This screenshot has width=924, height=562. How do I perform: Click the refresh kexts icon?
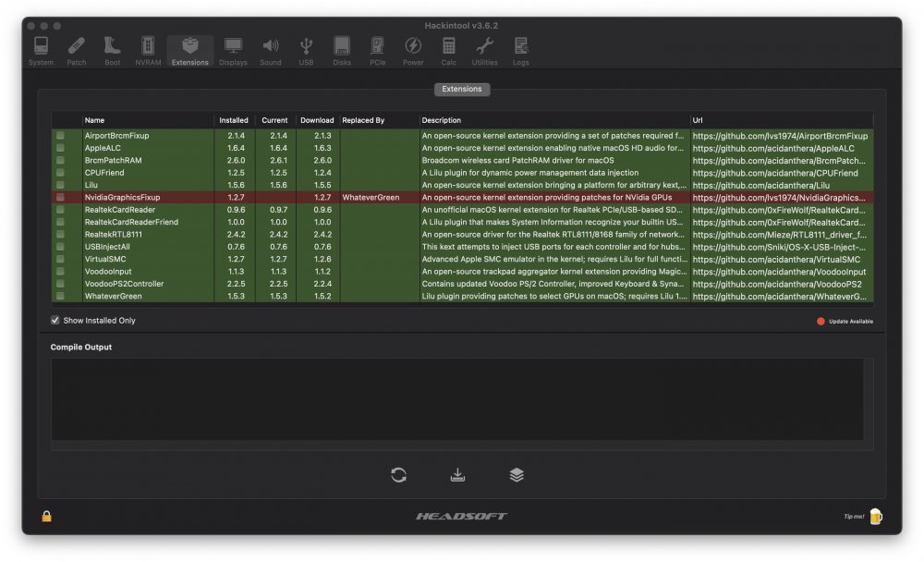(x=399, y=475)
